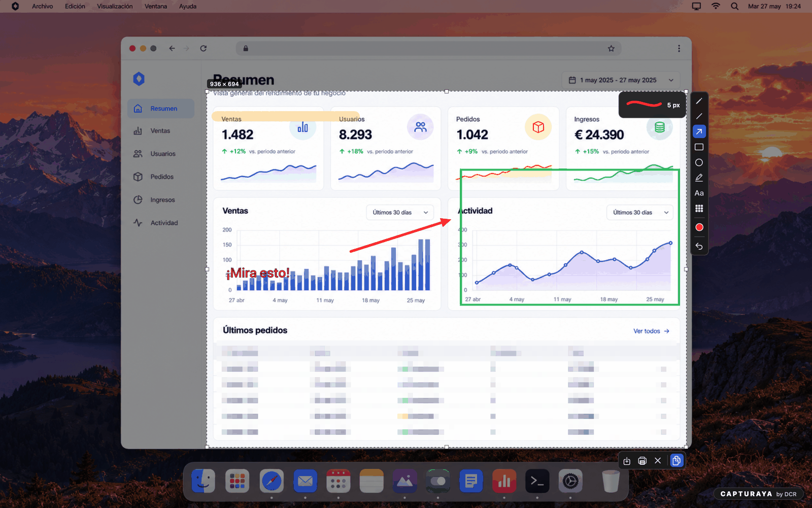
Task: Click the browser address bar
Action: click(428, 48)
